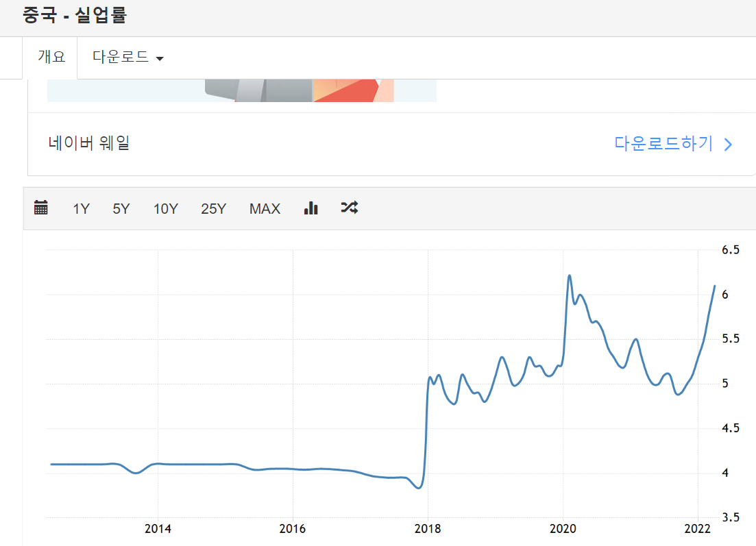This screenshot has width=756, height=546.
Task: Click the 2016 x-axis label
Action: point(292,529)
